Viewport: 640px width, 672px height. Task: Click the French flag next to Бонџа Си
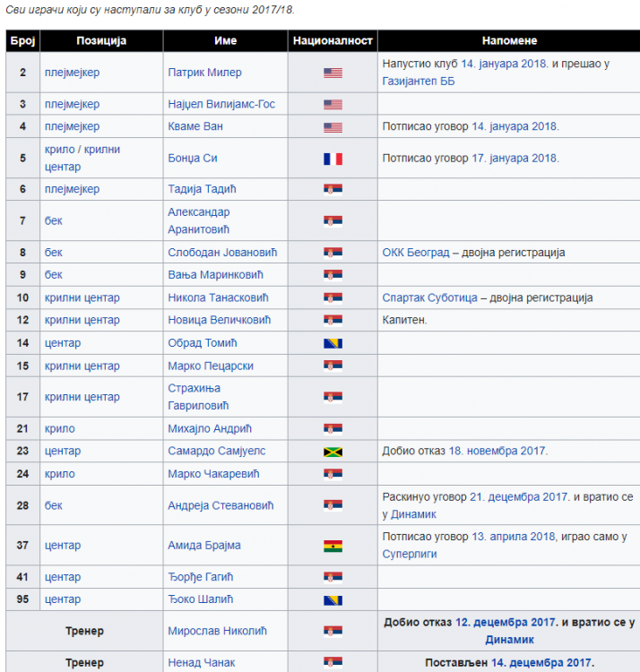333,159
